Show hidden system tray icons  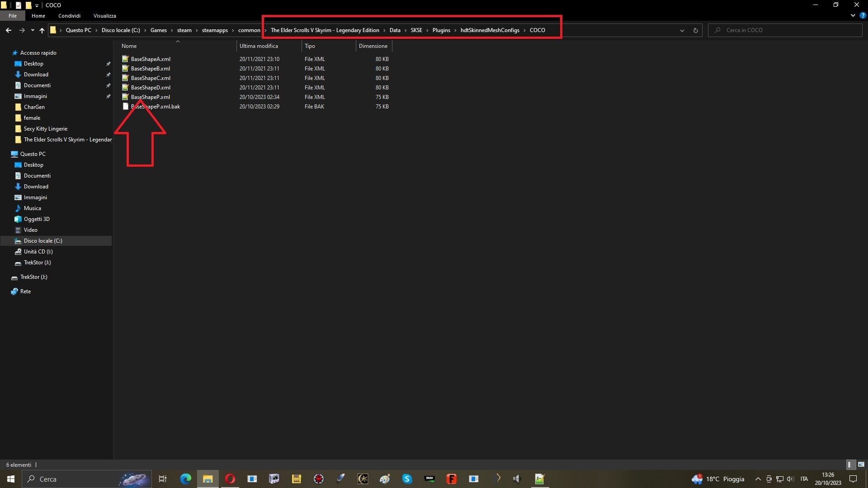pyautogui.click(x=758, y=479)
